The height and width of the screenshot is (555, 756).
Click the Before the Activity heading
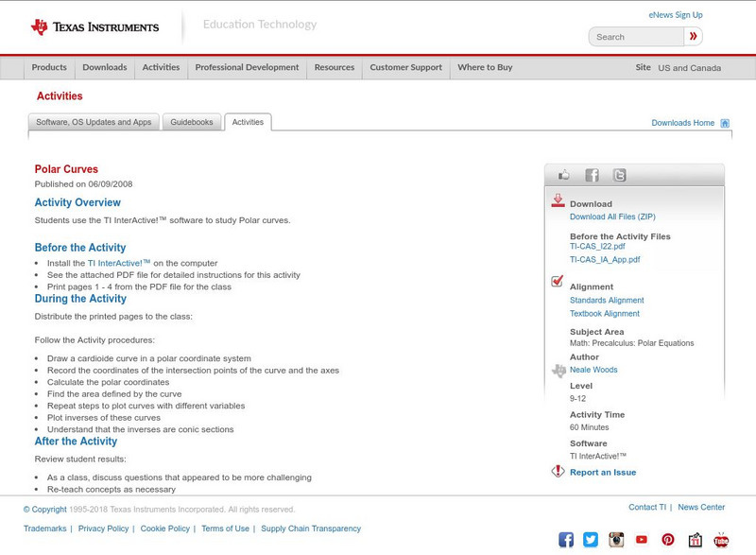tap(80, 248)
